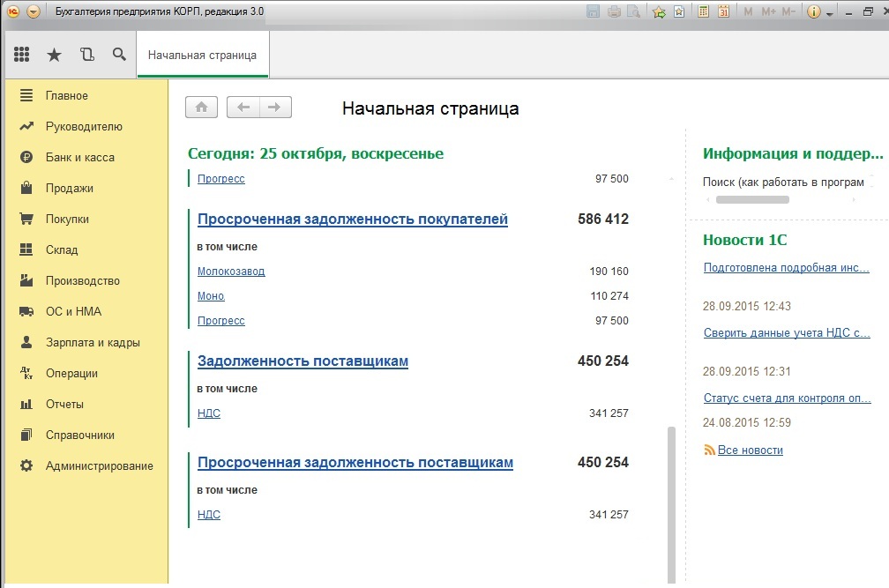Click the M+ memory button
The height and width of the screenshot is (588, 889).
pyautogui.click(x=768, y=11)
